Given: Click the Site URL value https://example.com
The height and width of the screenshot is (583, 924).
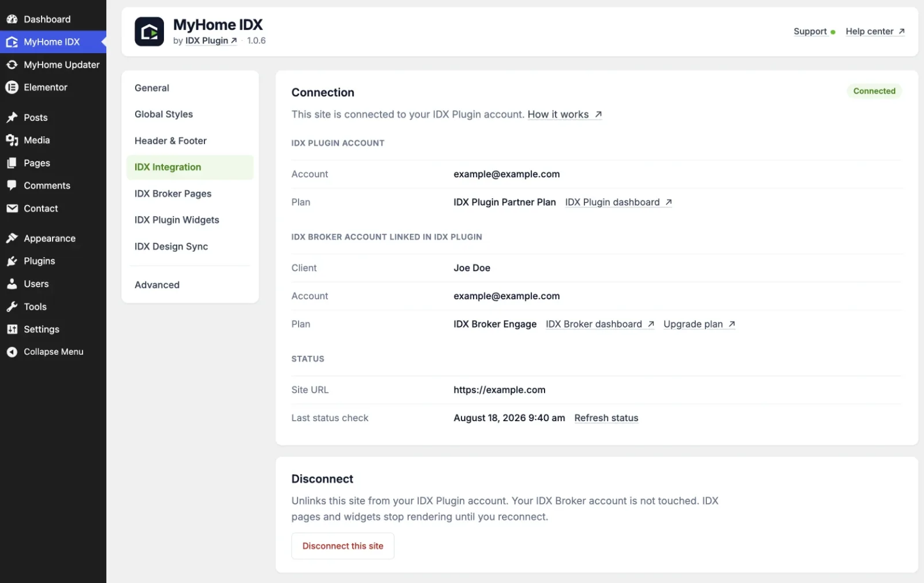Looking at the screenshot, I should pyautogui.click(x=500, y=390).
